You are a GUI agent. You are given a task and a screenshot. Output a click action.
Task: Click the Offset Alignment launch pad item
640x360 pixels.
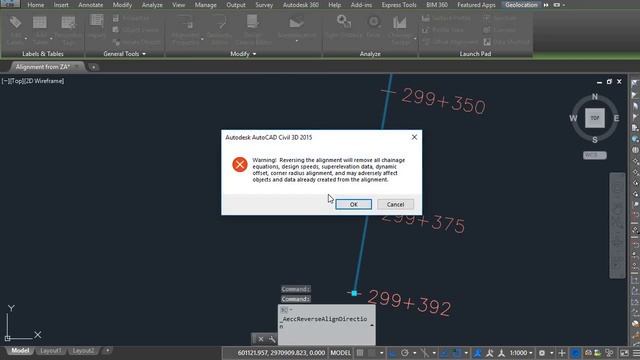coord(450,42)
